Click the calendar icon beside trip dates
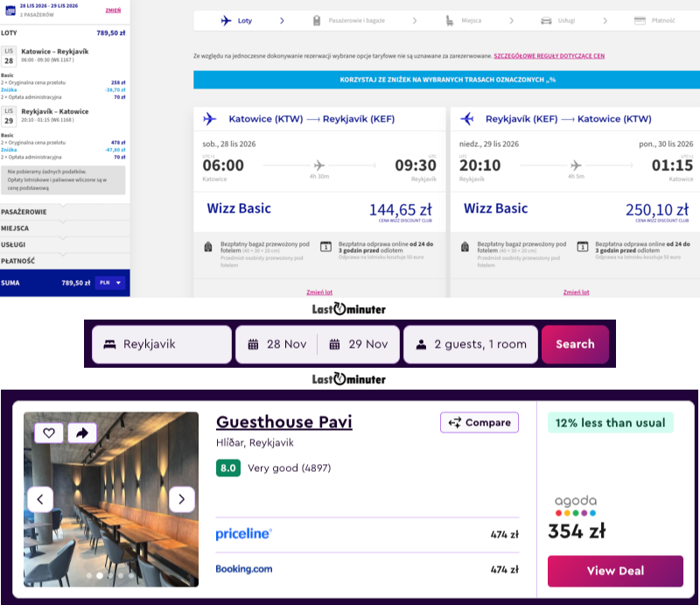Viewport: 700px width, 605px height. point(10,10)
